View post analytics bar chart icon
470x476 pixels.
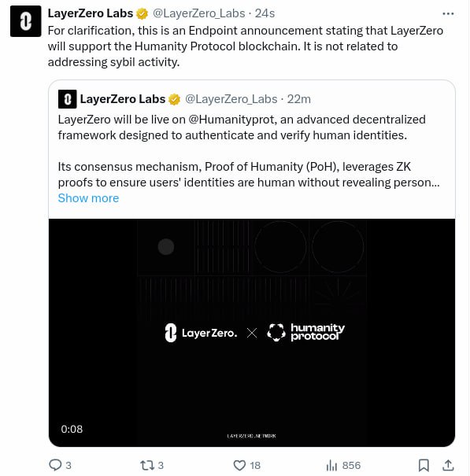pos(331,465)
